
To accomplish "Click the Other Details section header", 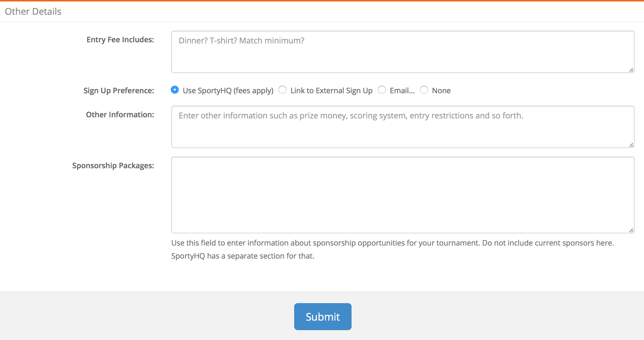I will tap(33, 11).
